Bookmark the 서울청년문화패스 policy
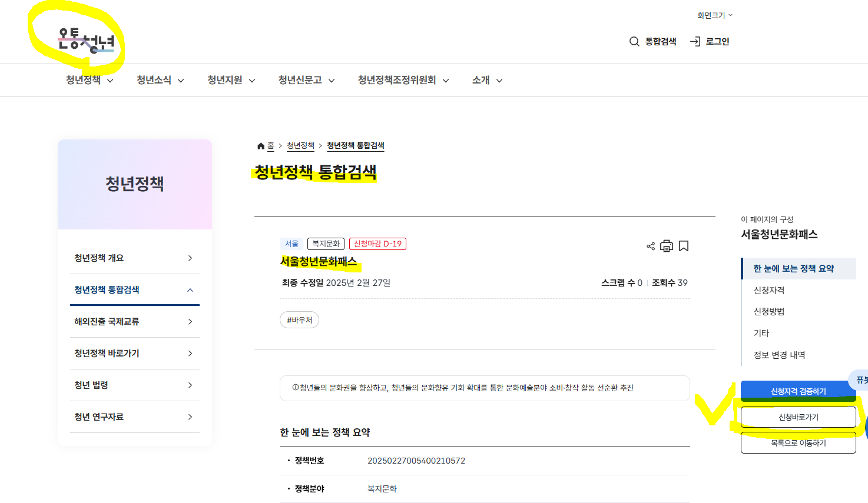This screenshot has height=503, width=868. point(683,246)
